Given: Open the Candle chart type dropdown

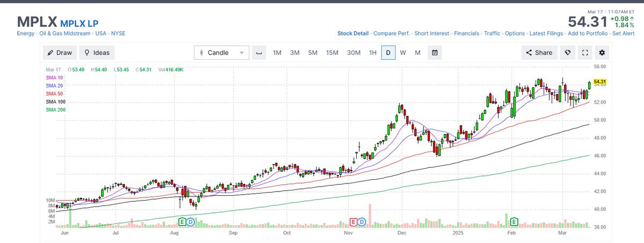Looking at the screenshot, I should tap(222, 53).
